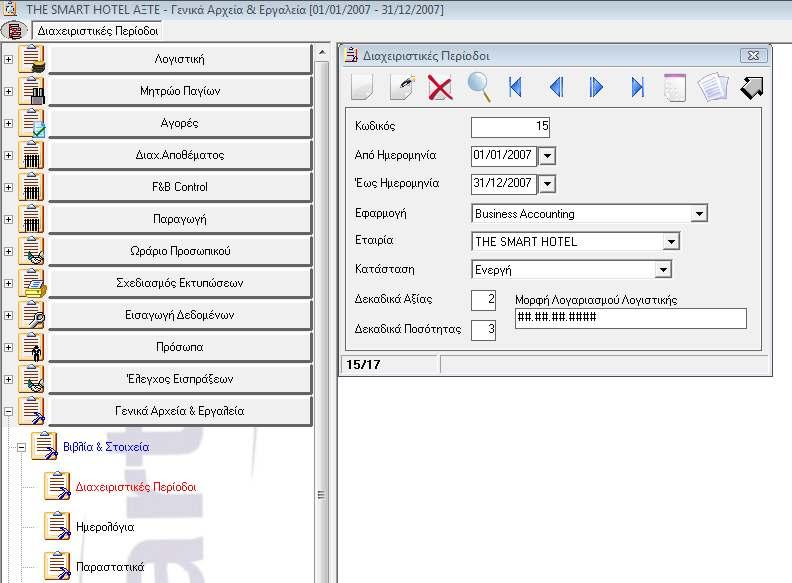Click the Από Ημερομηνία date field
The width and height of the screenshot is (792, 583).
pyautogui.click(x=504, y=156)
